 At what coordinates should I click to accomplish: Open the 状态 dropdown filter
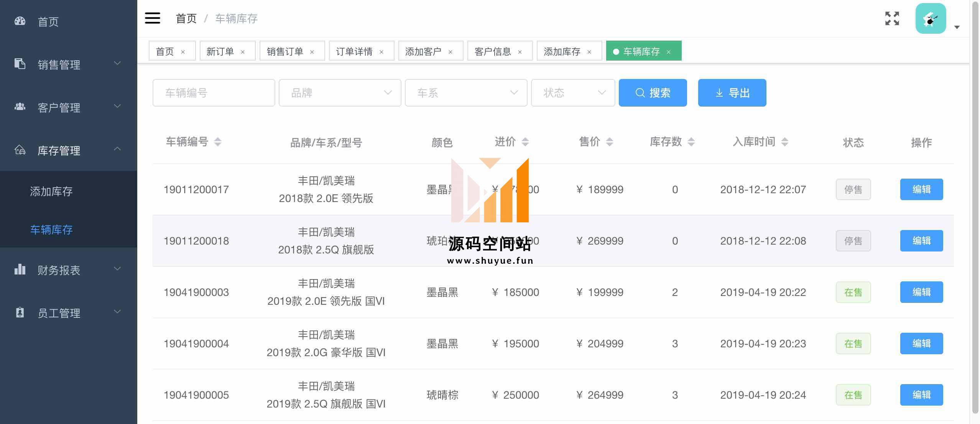click(573, 93)
